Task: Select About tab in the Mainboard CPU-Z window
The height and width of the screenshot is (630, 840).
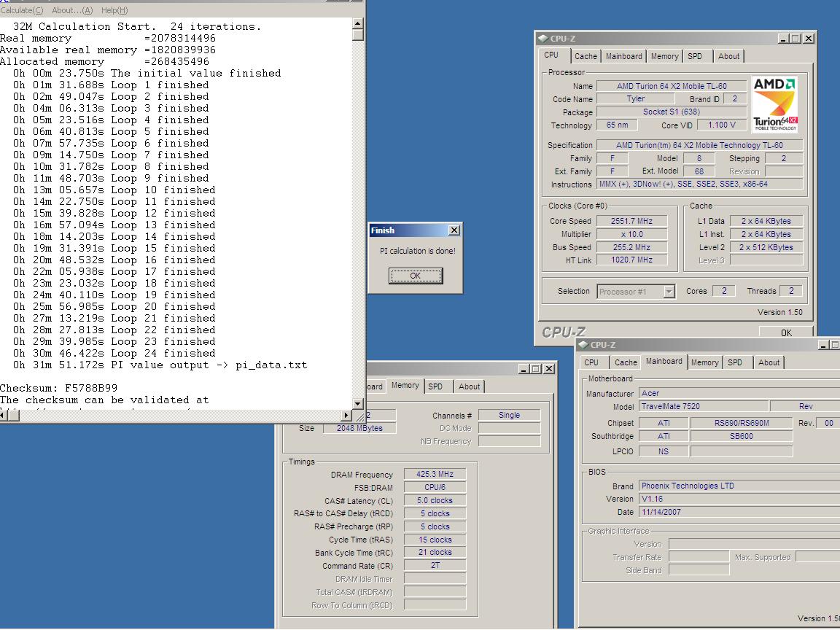Action: click(x=769, y=362)
